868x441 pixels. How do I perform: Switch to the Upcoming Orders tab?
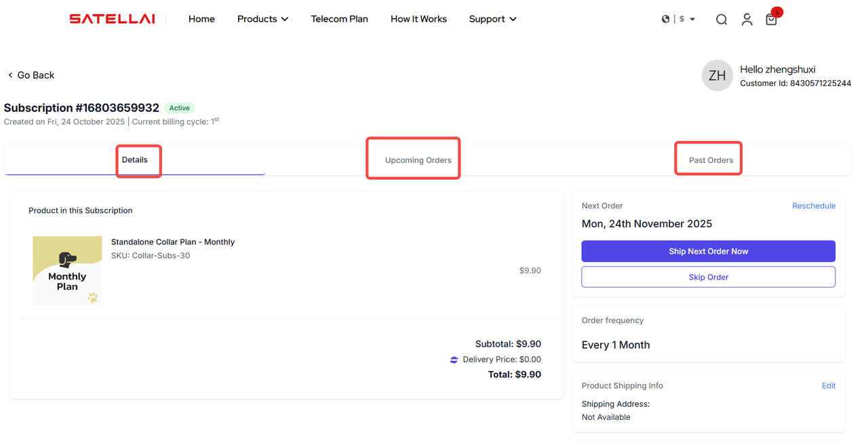click(418, 160)
